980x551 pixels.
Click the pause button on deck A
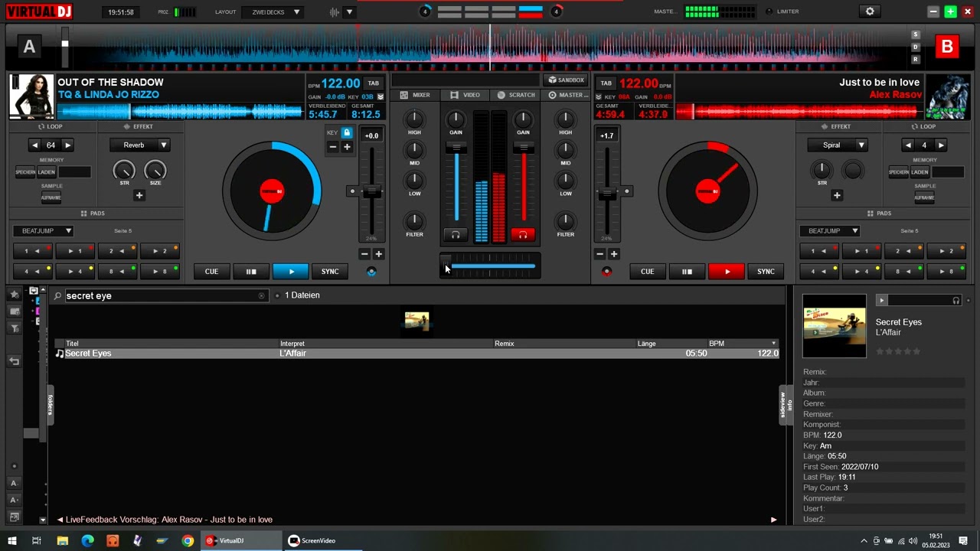pos(251,272)
